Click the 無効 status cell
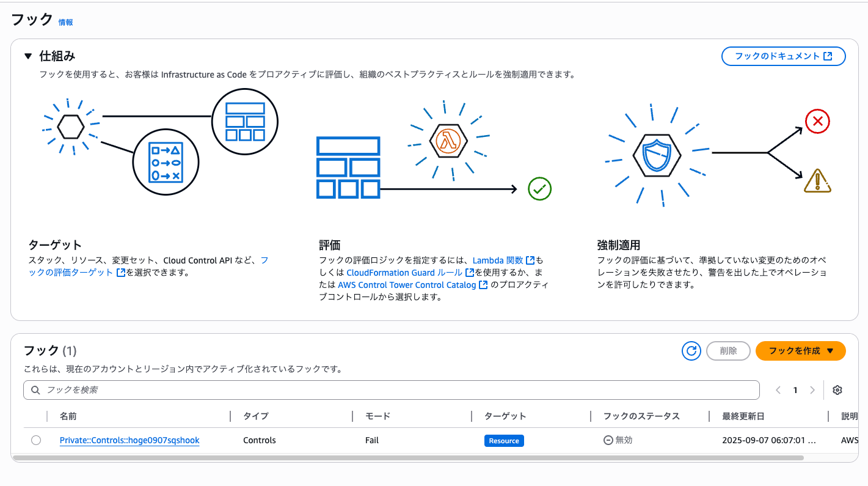The height and width of the screenshot is (486, 868). 618,440
